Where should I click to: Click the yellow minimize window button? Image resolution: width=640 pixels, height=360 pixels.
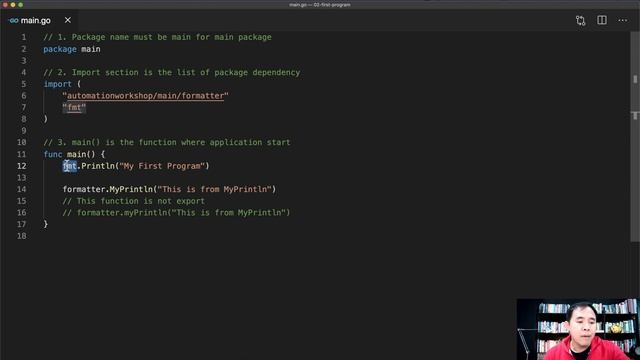(13, 5)
